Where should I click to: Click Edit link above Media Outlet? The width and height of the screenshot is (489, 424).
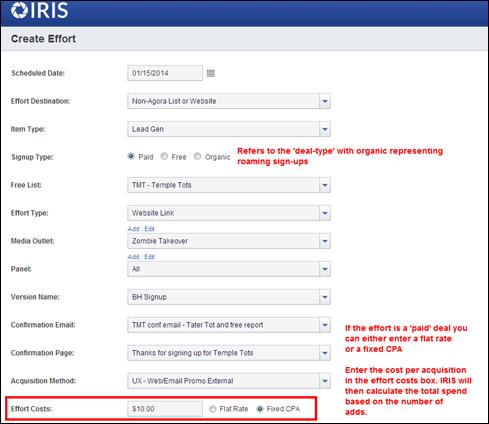[x=149, y=229]
